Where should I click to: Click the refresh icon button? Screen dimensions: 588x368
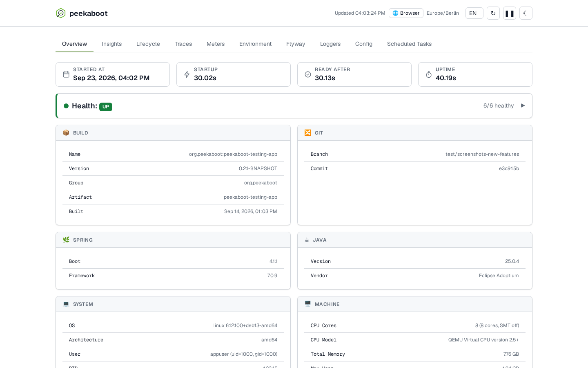tap(493, 13)
